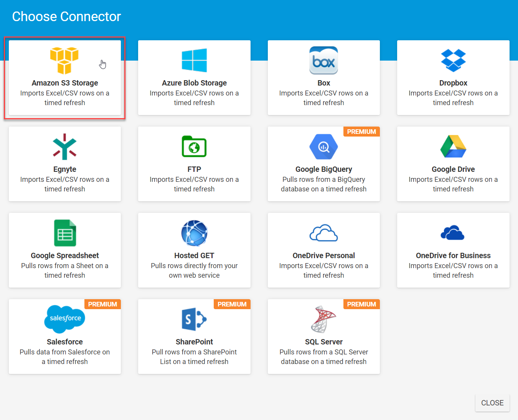Select the Google Drive title
Screen dimensions: 518x420
[x=453, y=169]
